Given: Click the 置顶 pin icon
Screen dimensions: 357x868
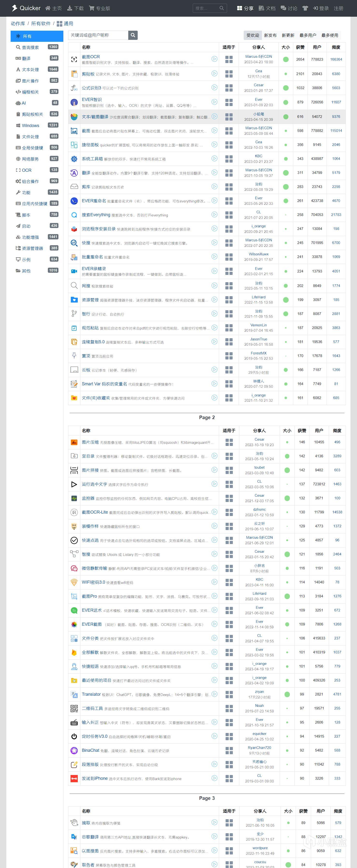Looking at the screenshot, I should tap(74, 356).
